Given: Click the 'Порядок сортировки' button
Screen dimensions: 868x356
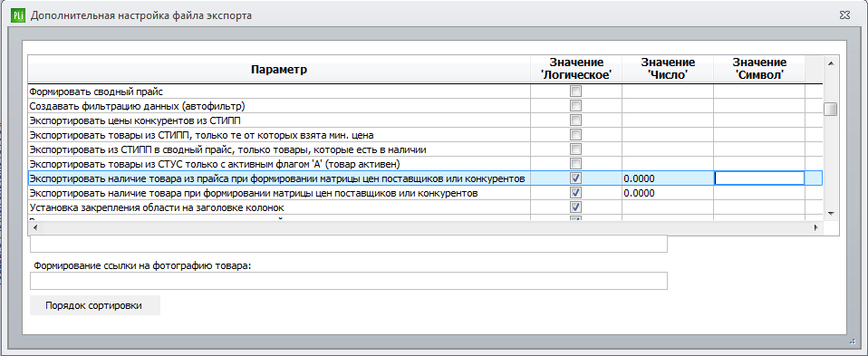Looking at the screenshot, I should [x=94, y=305].
